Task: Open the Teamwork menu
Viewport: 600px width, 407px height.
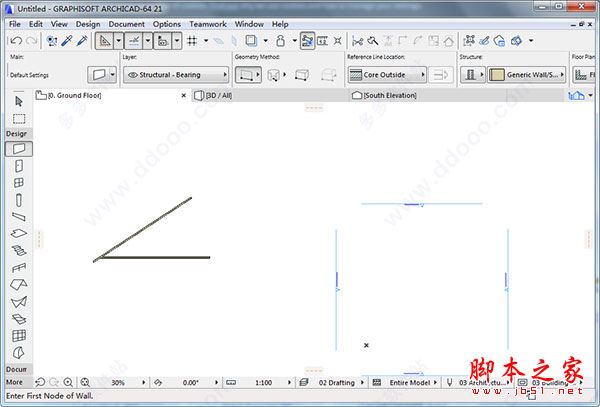Action: pos(208,24)
